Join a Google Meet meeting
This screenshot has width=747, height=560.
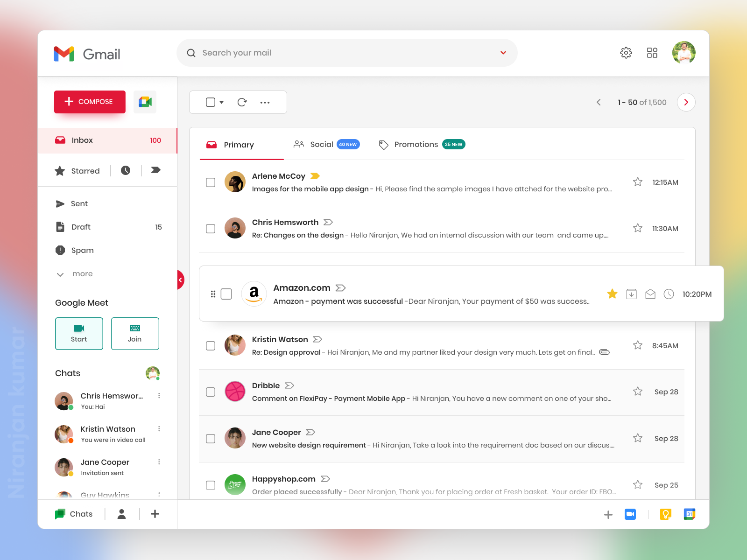(x=135, y=334)
